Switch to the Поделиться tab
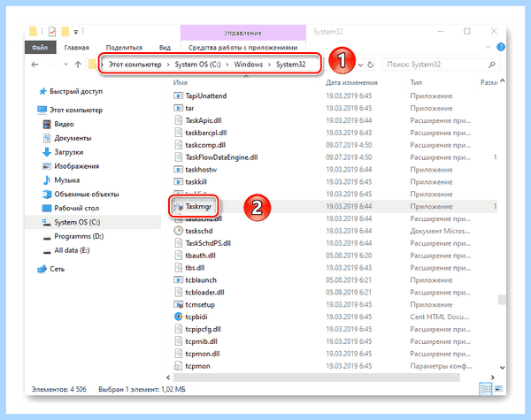The width and height of the screenshot is (531, 420). 124,48
